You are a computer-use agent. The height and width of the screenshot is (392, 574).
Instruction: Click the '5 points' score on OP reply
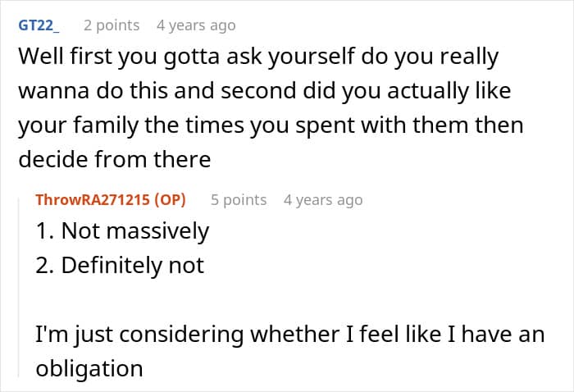tap(239, 199)
